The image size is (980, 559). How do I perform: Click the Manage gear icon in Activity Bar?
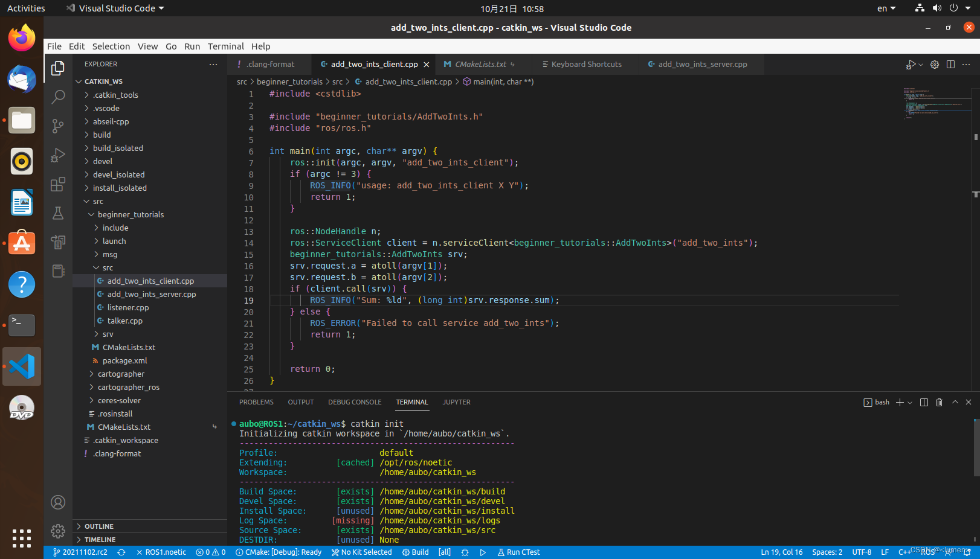coord(57,531)
